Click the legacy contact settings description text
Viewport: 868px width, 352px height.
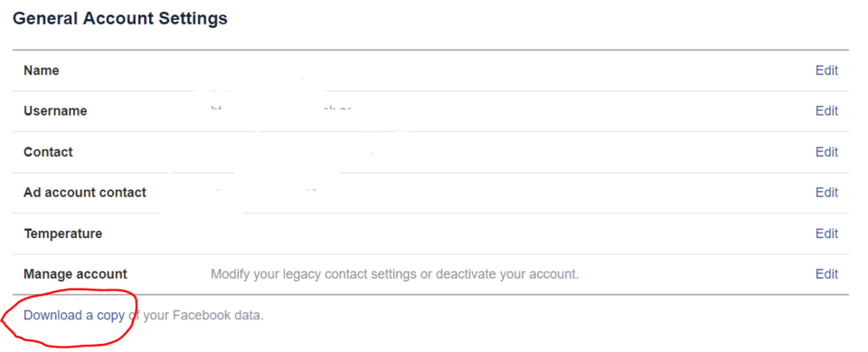click(395, 274)
